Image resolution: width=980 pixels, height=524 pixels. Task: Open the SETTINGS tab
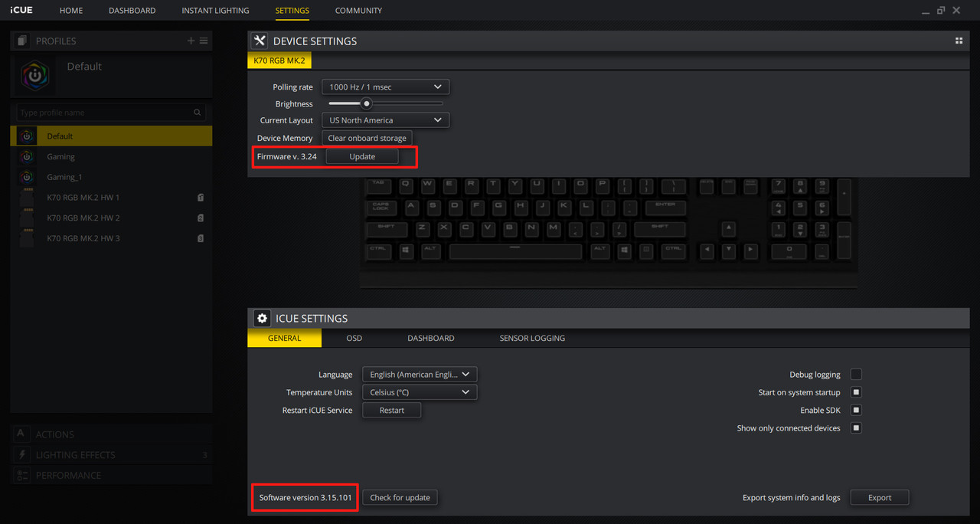click(292, 11)
